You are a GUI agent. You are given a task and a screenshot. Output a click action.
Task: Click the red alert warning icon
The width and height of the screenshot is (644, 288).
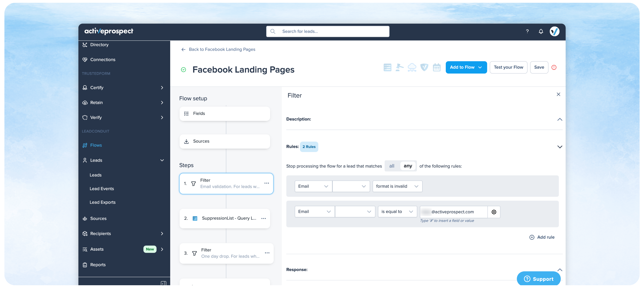tap(554, 67)
